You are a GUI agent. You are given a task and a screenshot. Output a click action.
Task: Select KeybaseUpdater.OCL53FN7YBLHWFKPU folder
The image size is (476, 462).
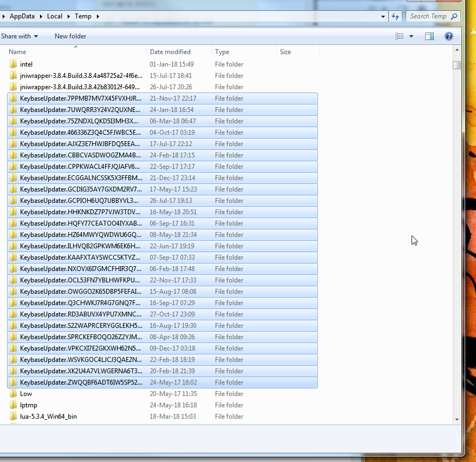tap(162, 280)
